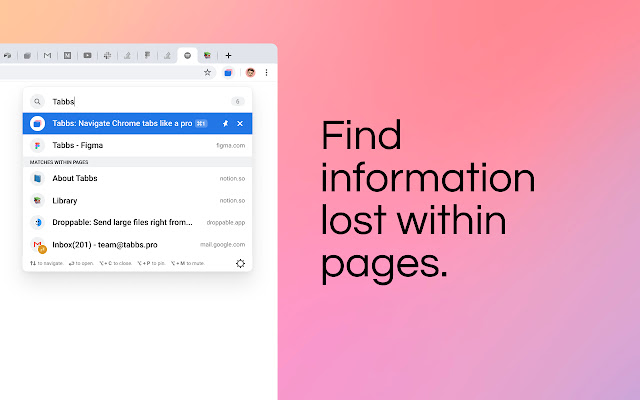This screenshot has height=400, width=640.
Task: Open the 'Tabbs - Figma' result
Action: [x=138, y=145]
